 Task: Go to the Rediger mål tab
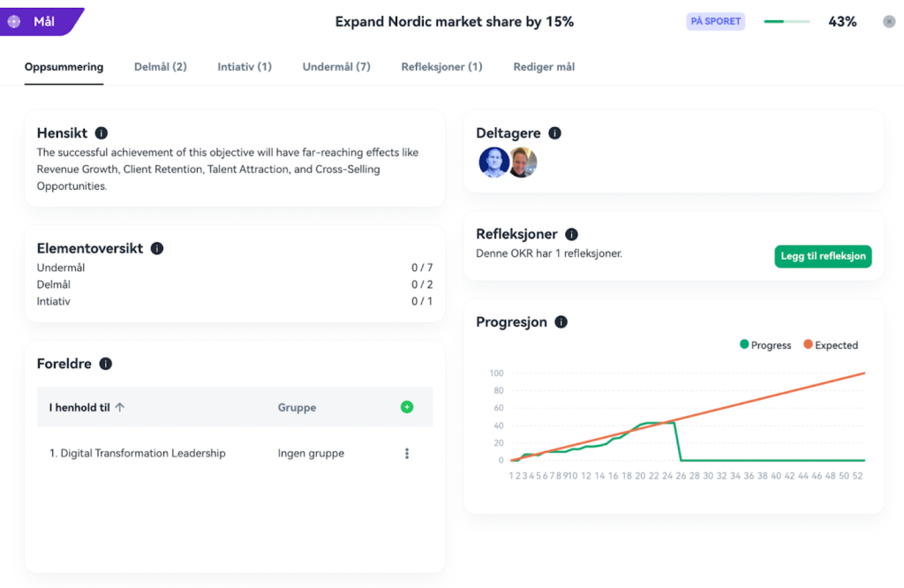[x=544, y=67]
